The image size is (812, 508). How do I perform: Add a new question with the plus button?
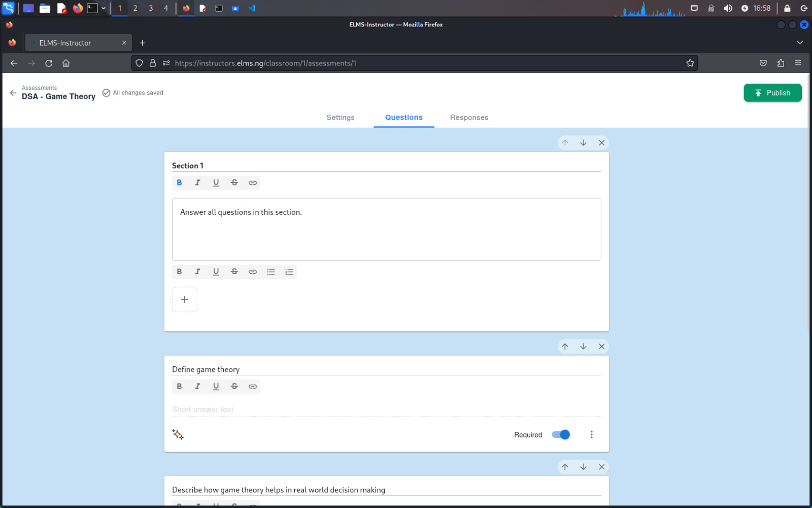coord(184,299)
